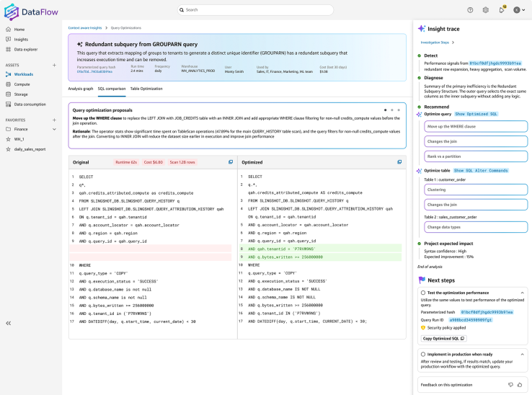The height and width of the screenshot is (395, 532).
Task: Open the notifications bell icon
Action: pyautogui.click(x=502, y=10)
